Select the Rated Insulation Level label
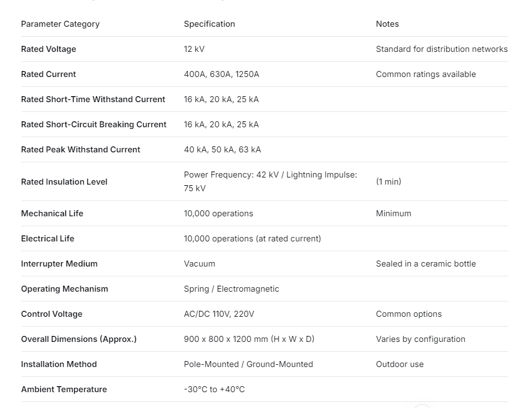The width and height of the screenshot is (532, 408). 64,182
